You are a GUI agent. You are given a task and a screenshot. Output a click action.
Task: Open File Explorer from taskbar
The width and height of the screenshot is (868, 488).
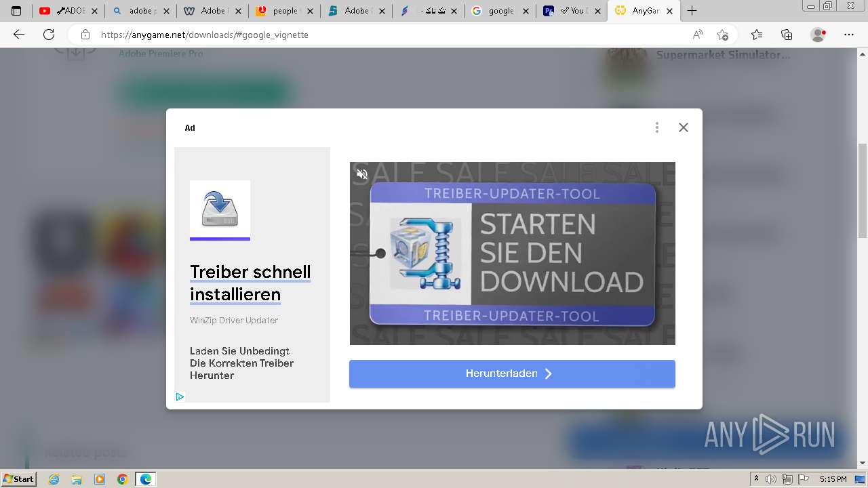77,479
